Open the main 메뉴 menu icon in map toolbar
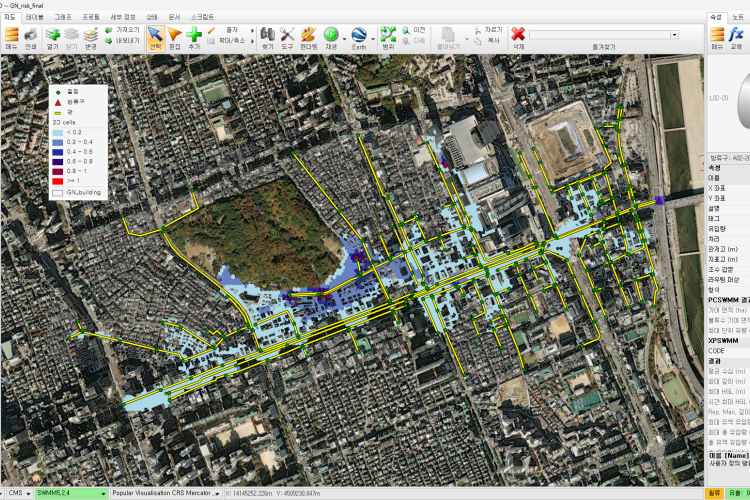 (x=11, y=38)
